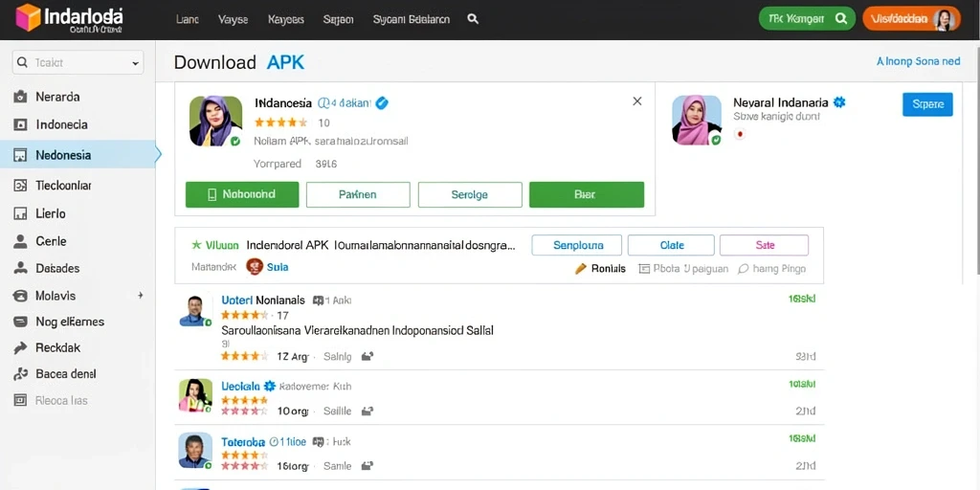This screenshot has height=490, width=980.
Task: Open the Lane menu
Action: point(188,19)
